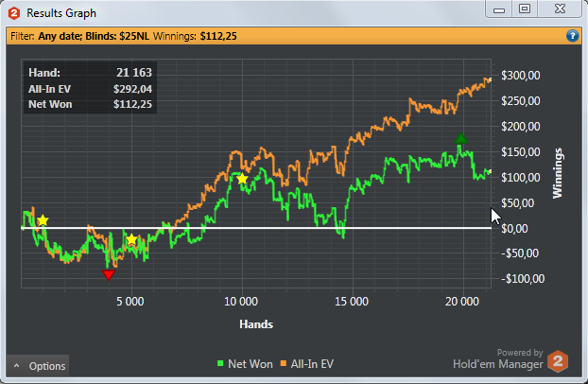Click the yellow star marker near graph start
This screenshot has width=588, height=384.
[43, 220]
